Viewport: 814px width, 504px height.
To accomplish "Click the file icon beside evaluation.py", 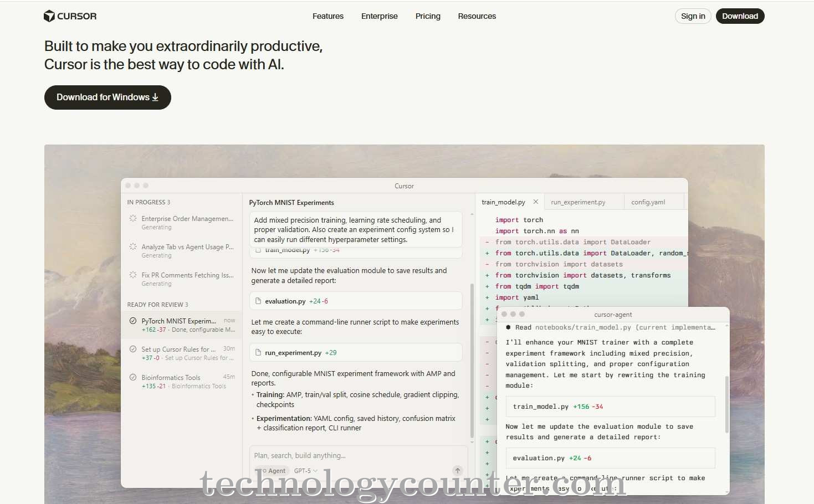I will pos(258,301).
